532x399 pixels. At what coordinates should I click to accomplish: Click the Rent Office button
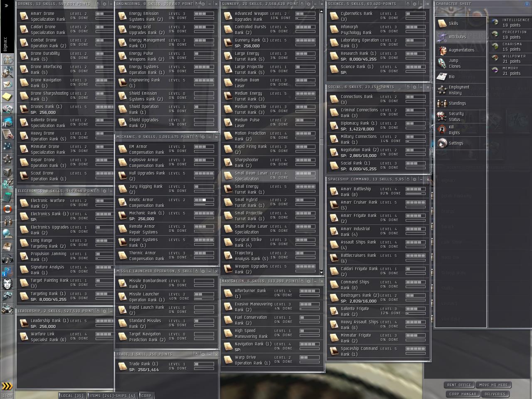point(459,385)
